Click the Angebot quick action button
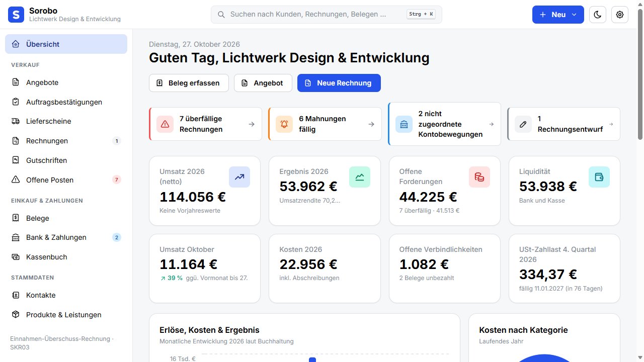Viewport: 644px width, 362px height. pos(263,83)
